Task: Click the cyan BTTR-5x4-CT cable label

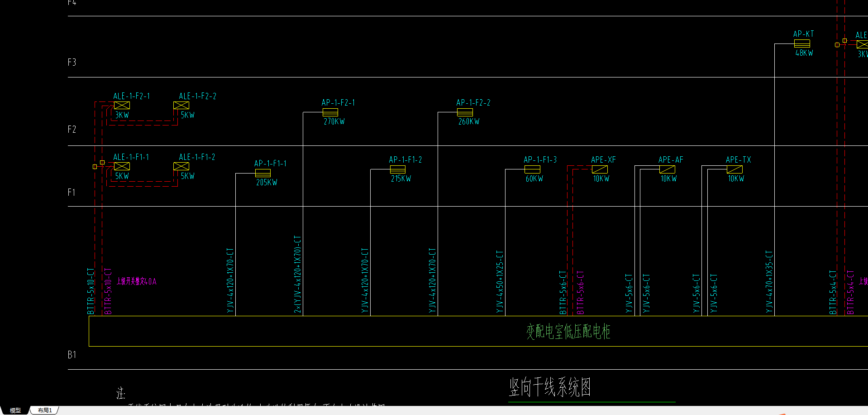Action: [833, 293]
